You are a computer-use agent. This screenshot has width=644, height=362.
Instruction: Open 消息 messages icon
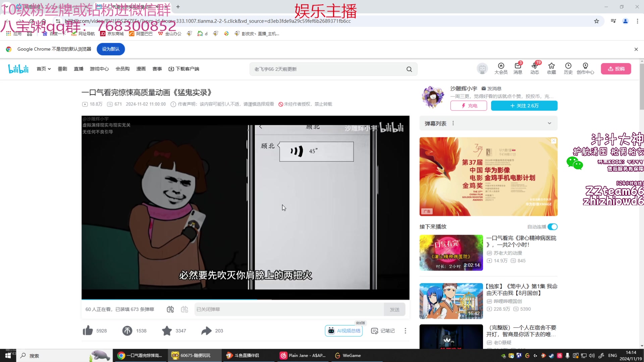pos(518,68)
